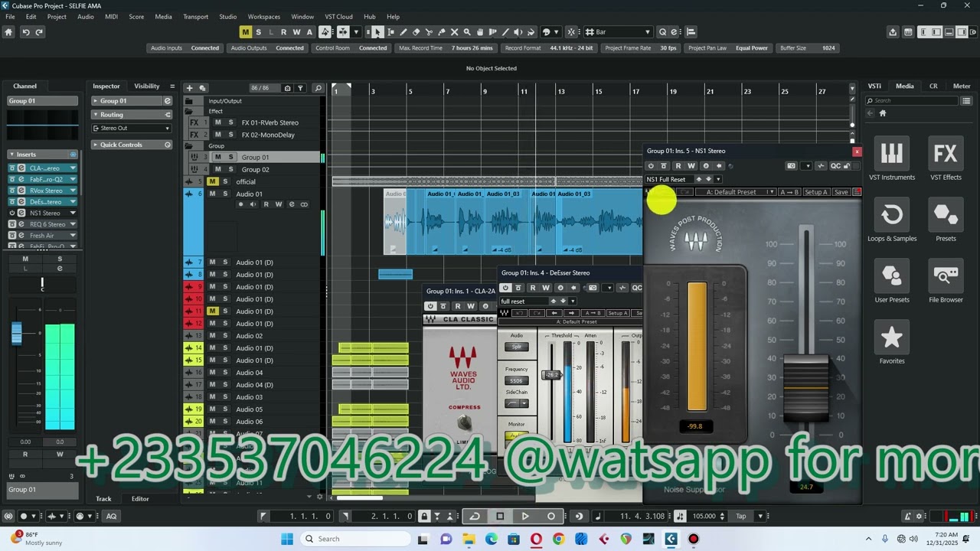The image size is (980, 551).
Task: Switch to VSTi tab in right zone
Action: click(x=874, y=86)
